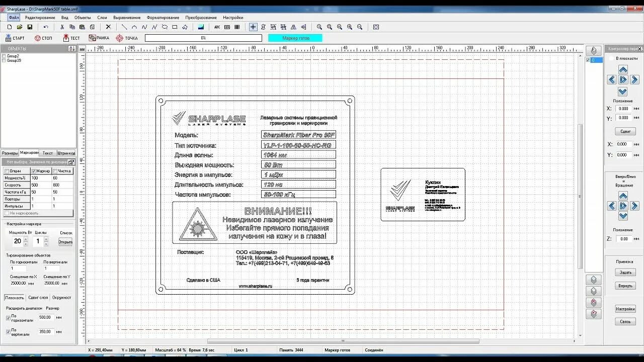Toggle the Group2 checkbox in objects list
644x362 pixels.
[x=4, y=56]
